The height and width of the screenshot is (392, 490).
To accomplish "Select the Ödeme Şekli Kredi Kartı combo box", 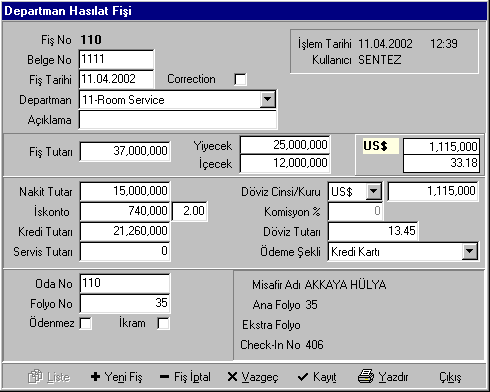I will [403, 252].
